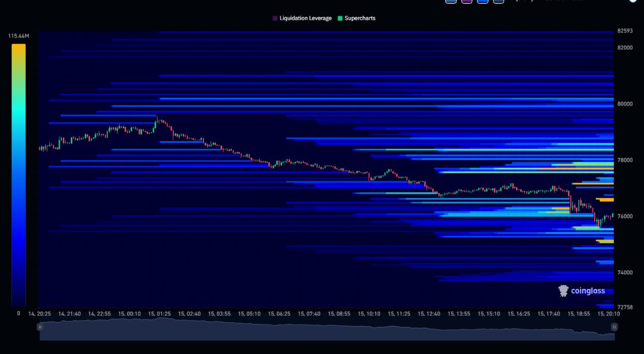Screen dimensions: 644x354
Task: Click the 0 minimum value of the color scale
Action: click(x=18, y=313)
